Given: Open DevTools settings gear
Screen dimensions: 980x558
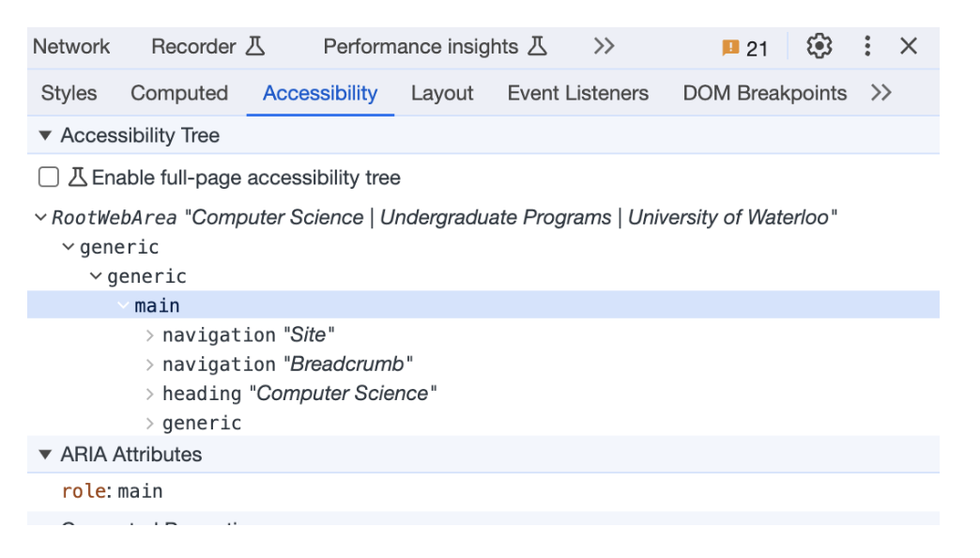Looking at the screenshot, I should 819,46.
